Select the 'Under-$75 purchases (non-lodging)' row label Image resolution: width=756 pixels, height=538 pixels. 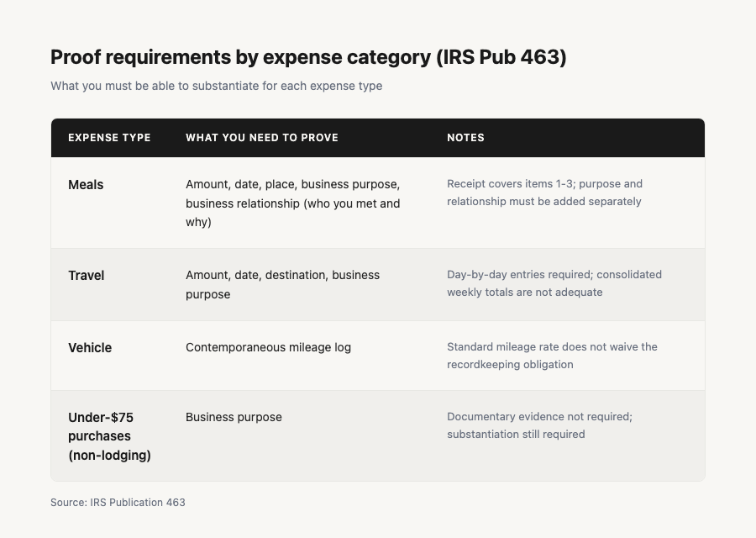coord(109,436)
